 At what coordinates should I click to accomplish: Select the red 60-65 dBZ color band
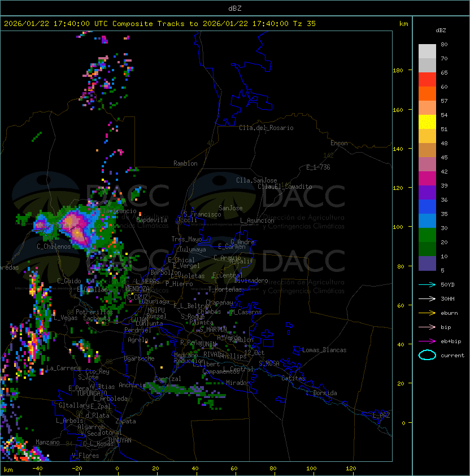427,80
